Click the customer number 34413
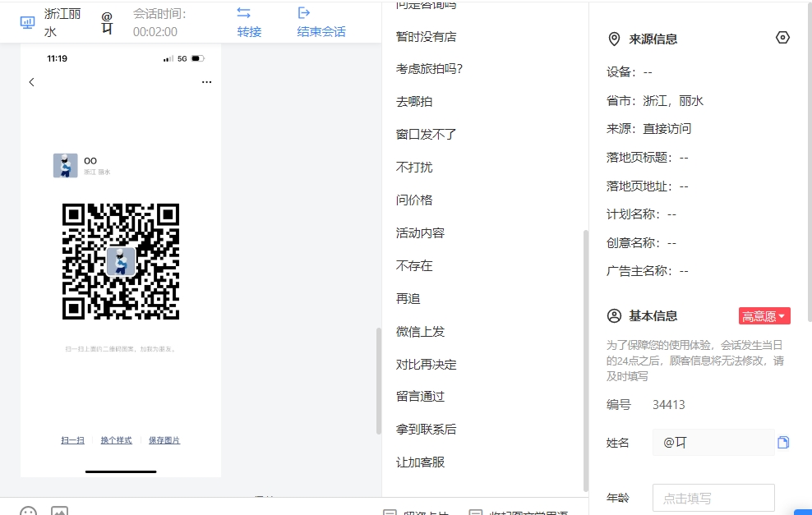 tap(668, 405)
